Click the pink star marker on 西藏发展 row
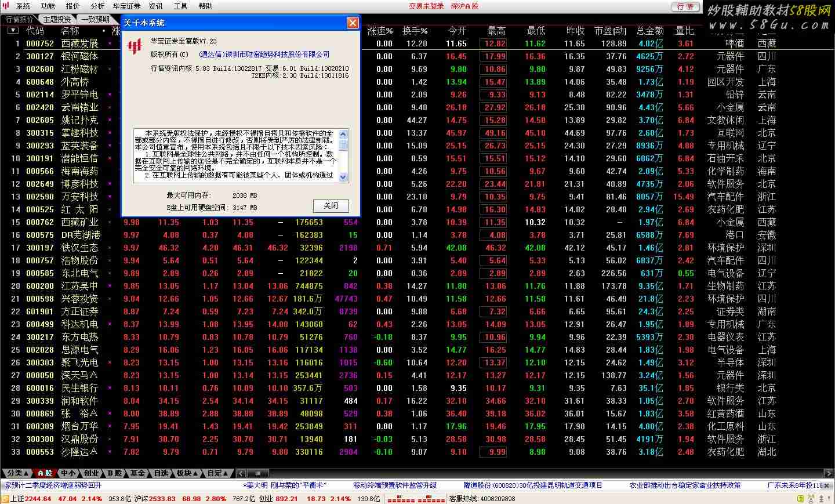The width and height of the screenshot is (835, 504). coord(110,43)
